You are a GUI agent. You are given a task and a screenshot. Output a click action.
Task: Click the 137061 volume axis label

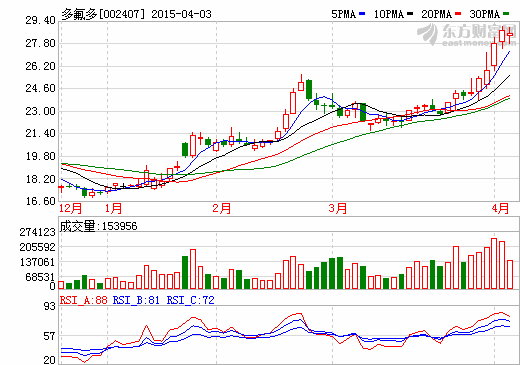point(37,262)
